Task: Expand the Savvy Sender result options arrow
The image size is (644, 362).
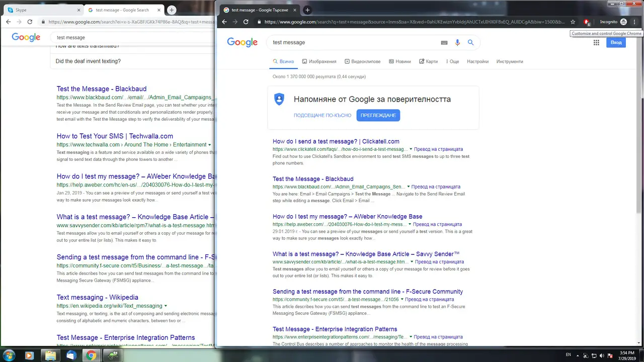Action: pos(412,262)
